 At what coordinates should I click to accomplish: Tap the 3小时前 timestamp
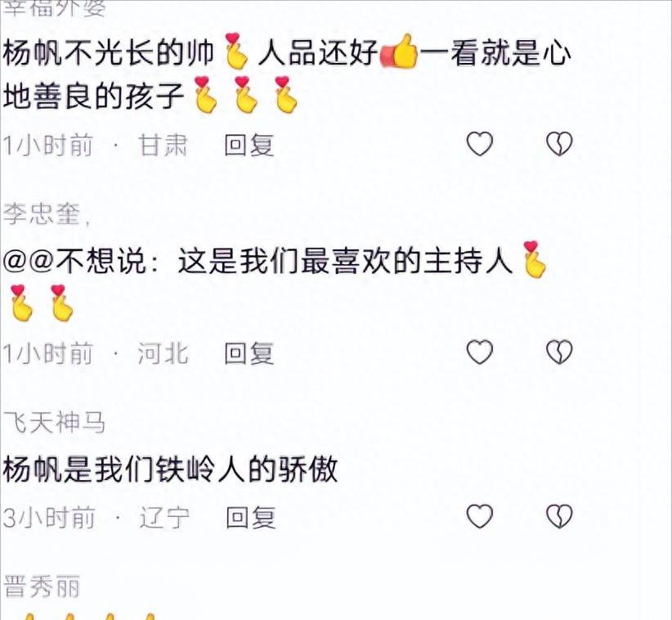pyautogui.click(x=48, y=517)
